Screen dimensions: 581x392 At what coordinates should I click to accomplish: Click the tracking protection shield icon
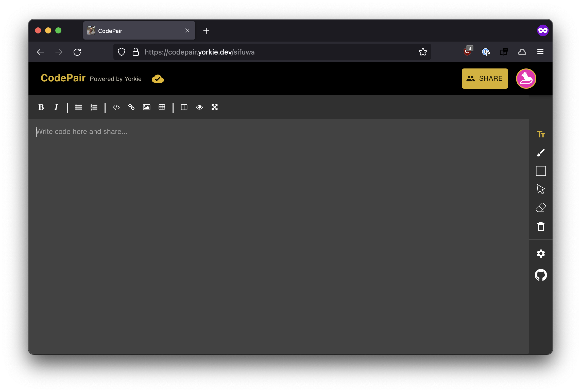pyautogui.click(x=122, y=52)
